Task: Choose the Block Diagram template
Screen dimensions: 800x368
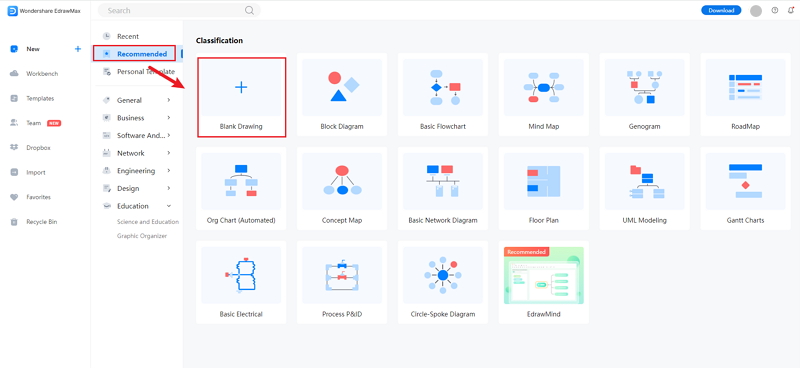Action: click(x=342, y=95)
